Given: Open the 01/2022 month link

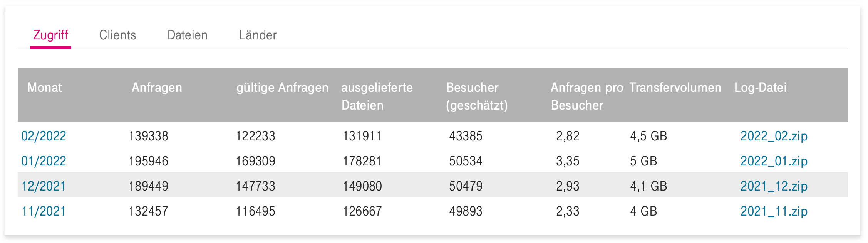Looking at the screenshot, I should (x=44, y=161).
